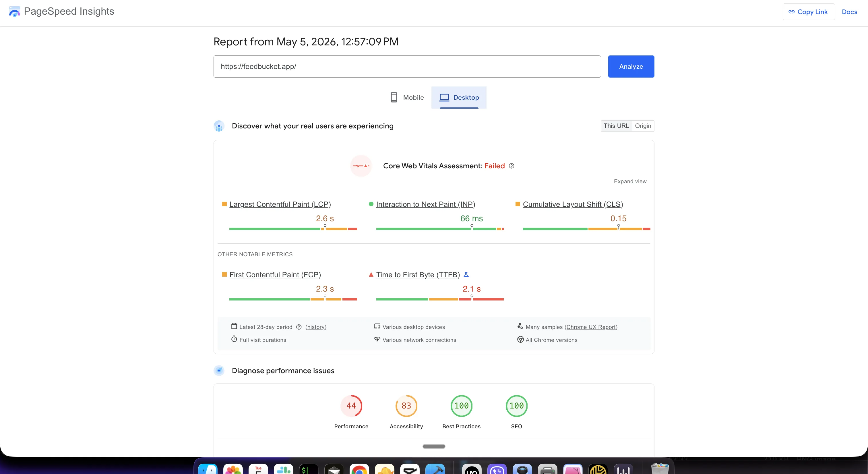Viewport: 868px width, 474px height.
Task: Click the green dot marker beside INP
Action: (x=371, y=204)
